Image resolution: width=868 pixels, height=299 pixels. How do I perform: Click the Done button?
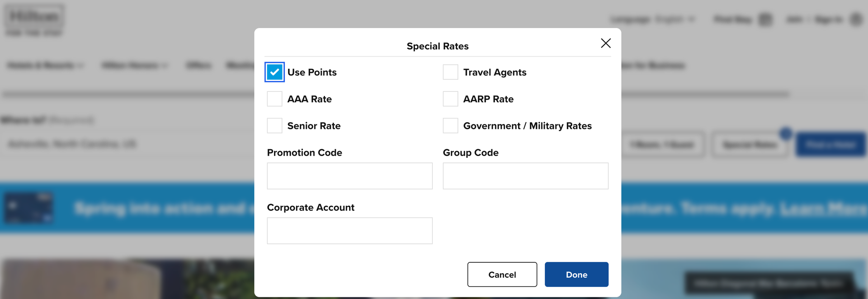point(576,274)
